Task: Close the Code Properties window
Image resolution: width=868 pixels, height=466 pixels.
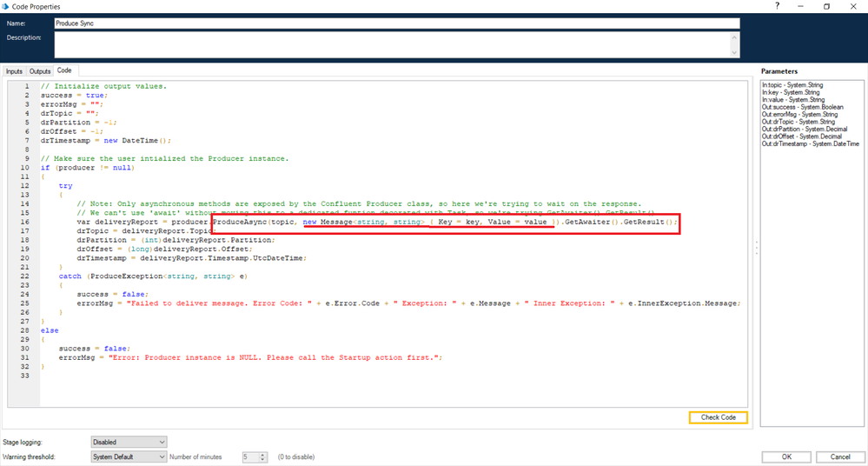Action: [853, 6]
